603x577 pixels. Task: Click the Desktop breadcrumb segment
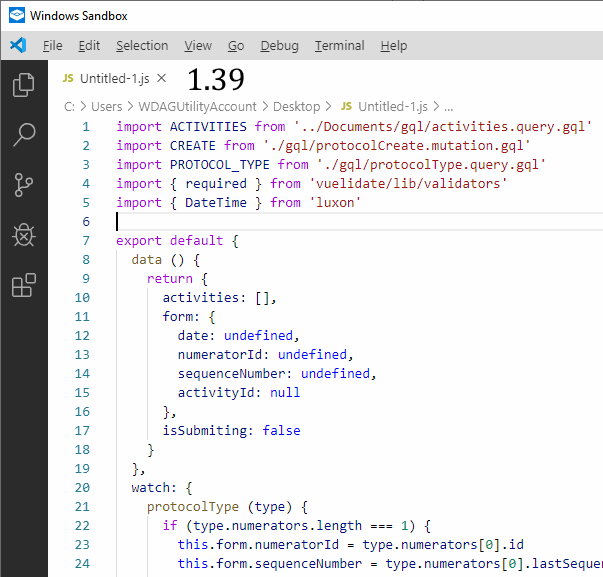(x=296, y=107)
